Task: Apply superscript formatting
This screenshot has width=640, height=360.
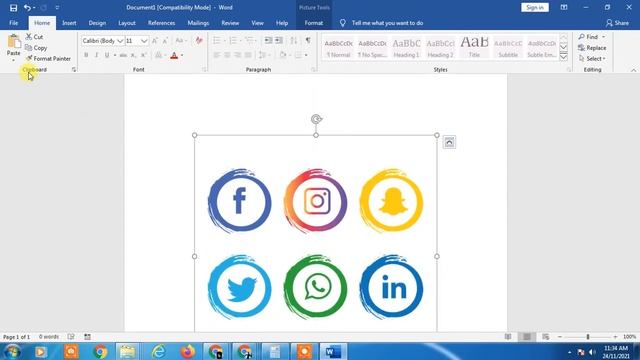Action: 144,55
